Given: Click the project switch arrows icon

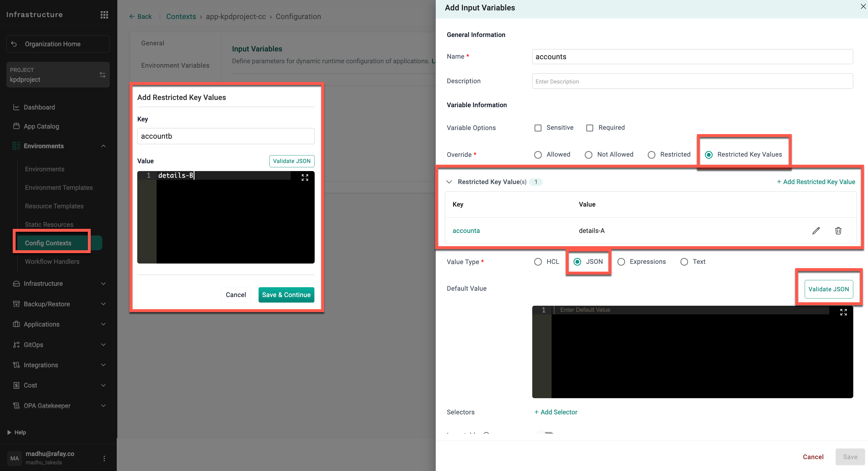Looking at the screenshot, I should (103, 75).
